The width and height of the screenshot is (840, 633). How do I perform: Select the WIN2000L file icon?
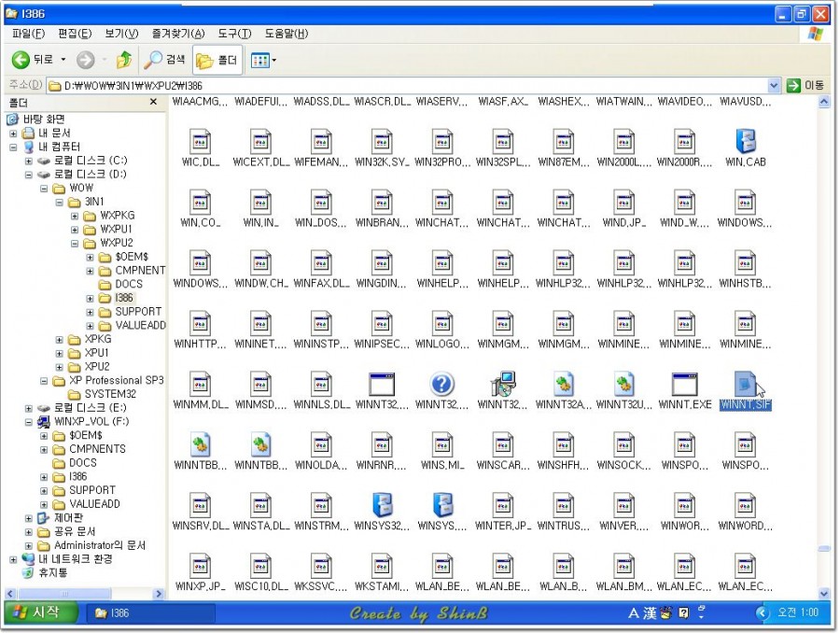624,142
